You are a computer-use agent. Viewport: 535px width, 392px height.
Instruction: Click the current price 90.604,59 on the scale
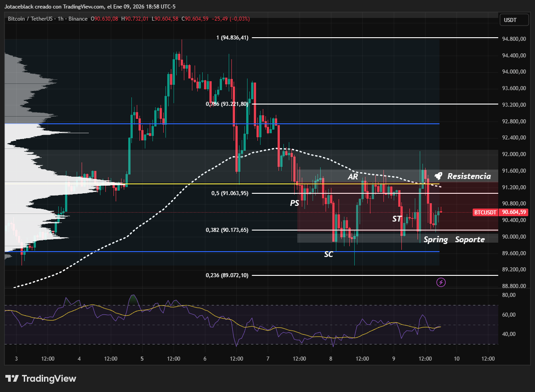tap(513, 212)
